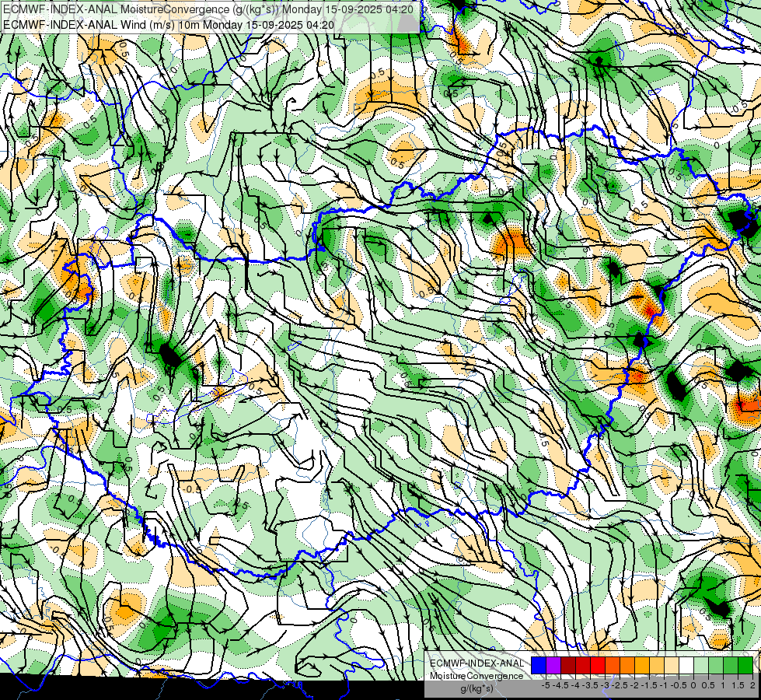Click the purple legend color swatch
Image resolution: width=761 pixels, height=700 pixels.
tap(553, 665)
